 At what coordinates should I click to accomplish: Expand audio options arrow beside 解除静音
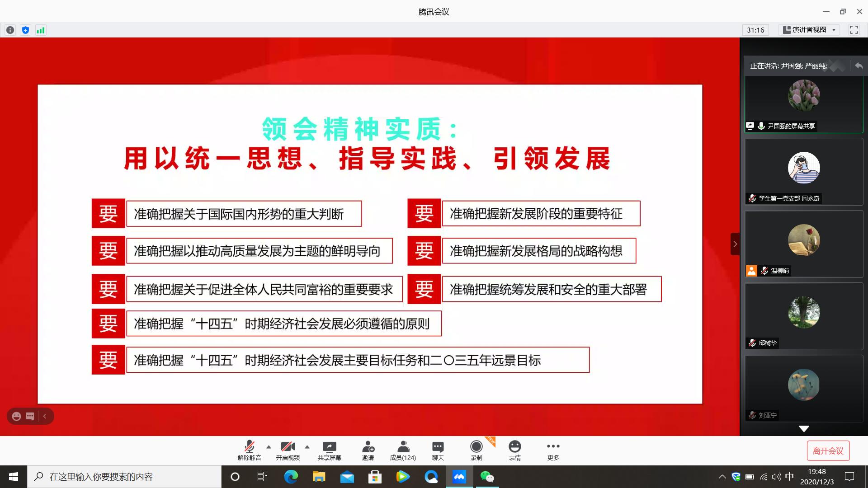pyautogui.click(x=269, y=447)
